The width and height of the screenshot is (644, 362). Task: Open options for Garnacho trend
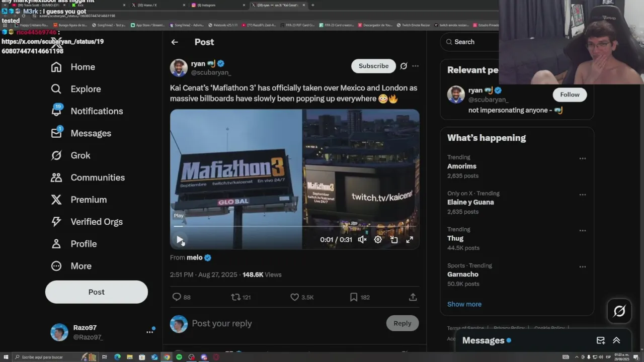[x=583, y=267]
